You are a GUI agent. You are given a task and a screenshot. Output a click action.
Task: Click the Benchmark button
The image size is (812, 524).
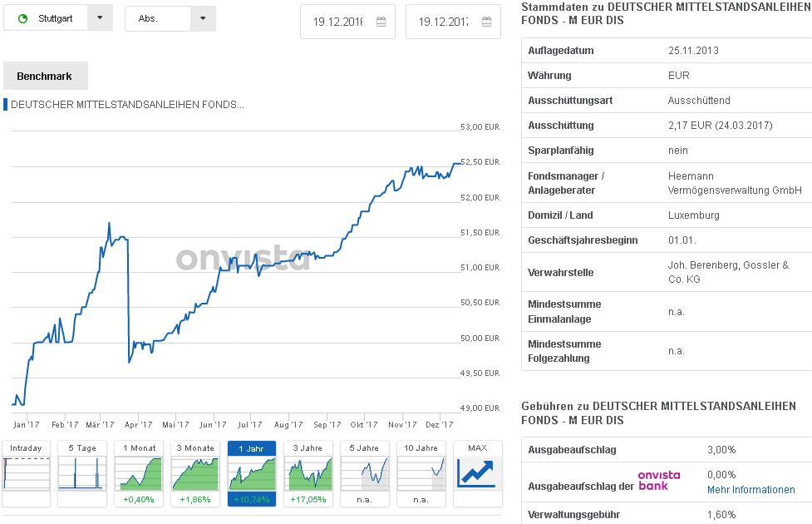point(46,76)
